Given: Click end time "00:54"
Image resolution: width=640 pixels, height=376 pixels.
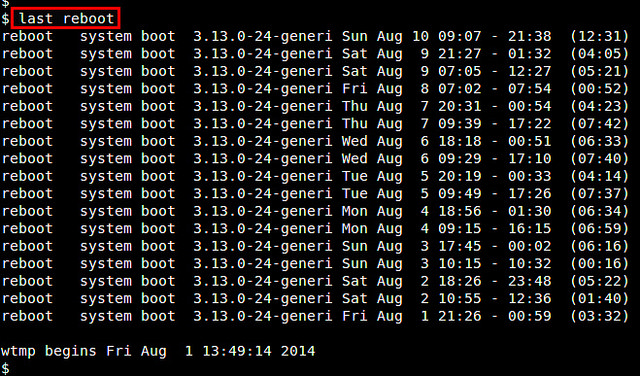Looking at the screenshot, I should click(530, 107).
